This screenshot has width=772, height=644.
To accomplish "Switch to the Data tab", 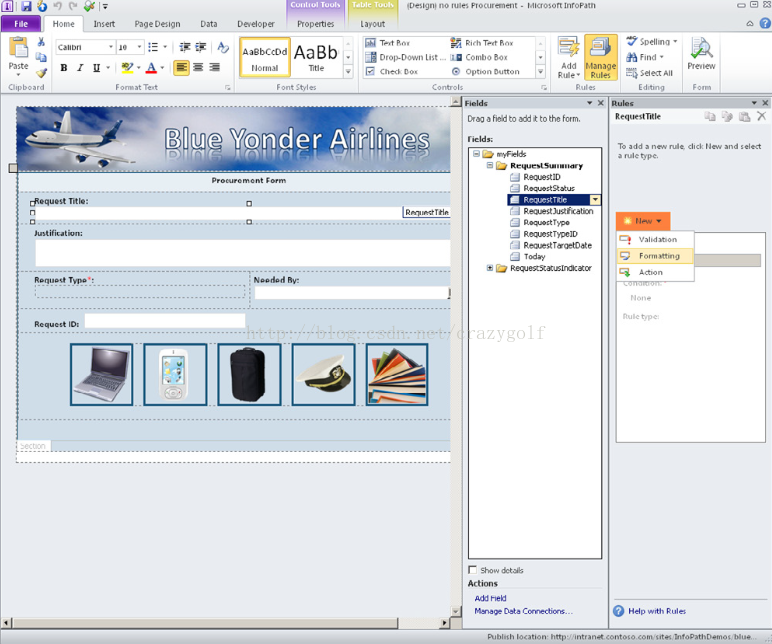I will tap(209, 24).
